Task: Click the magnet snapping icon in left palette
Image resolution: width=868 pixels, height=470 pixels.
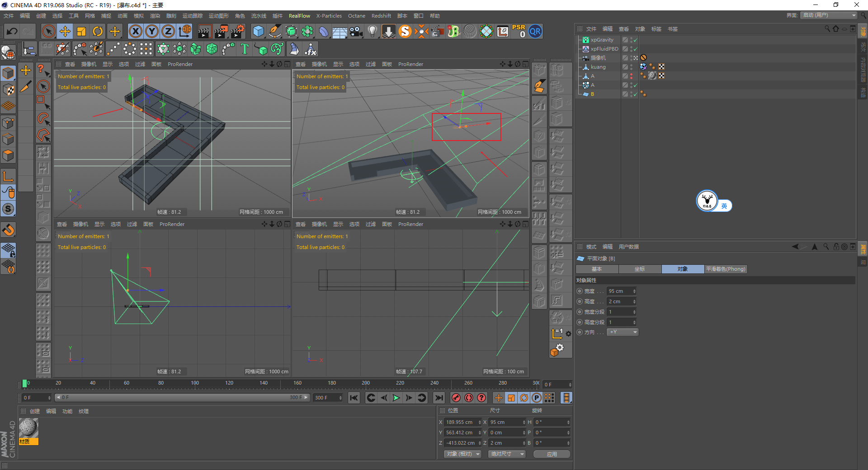Action: [9, 230]
